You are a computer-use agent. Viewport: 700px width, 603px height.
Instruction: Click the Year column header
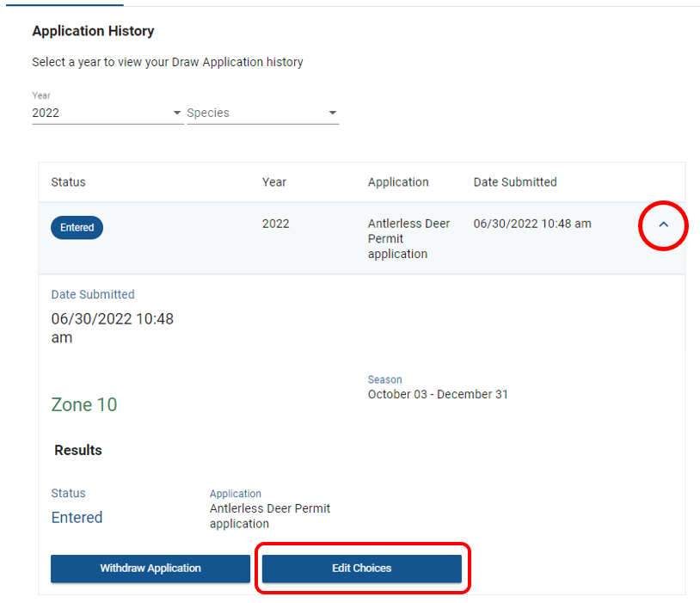(x=274, y=182)
